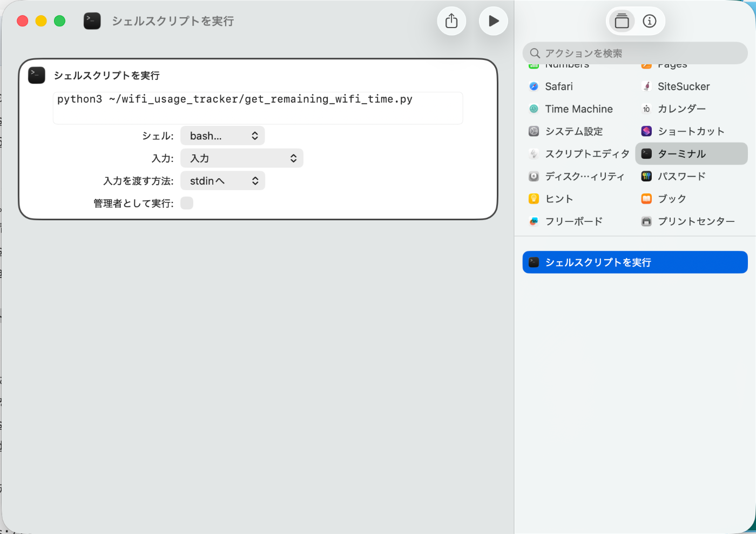Choose フリーボード label in app list

[573, 221]
